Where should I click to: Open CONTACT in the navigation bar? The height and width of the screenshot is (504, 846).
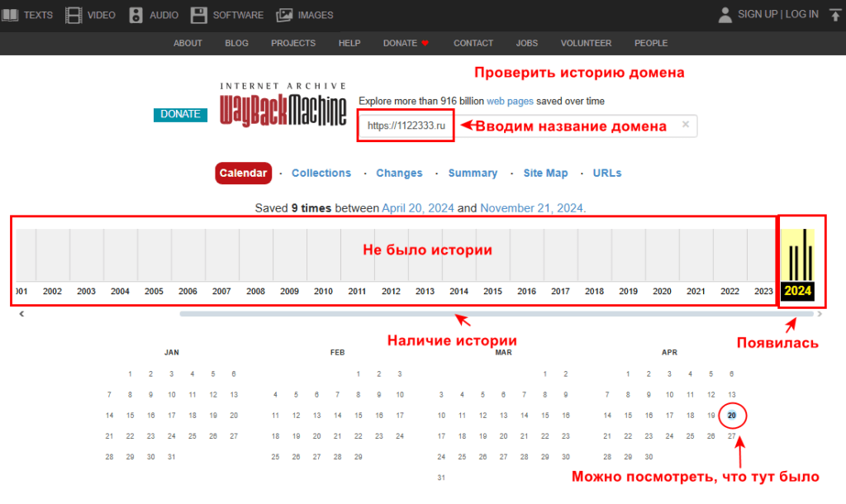473,43
